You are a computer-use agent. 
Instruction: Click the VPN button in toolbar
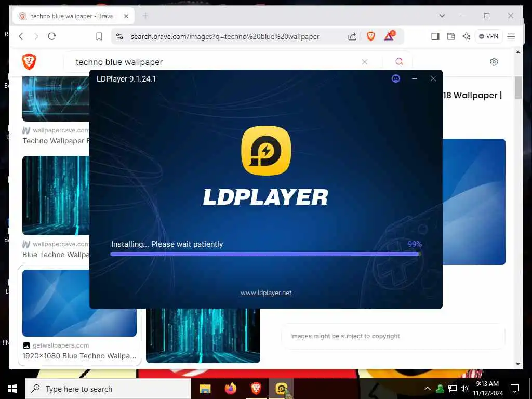(x=488, y=36)
